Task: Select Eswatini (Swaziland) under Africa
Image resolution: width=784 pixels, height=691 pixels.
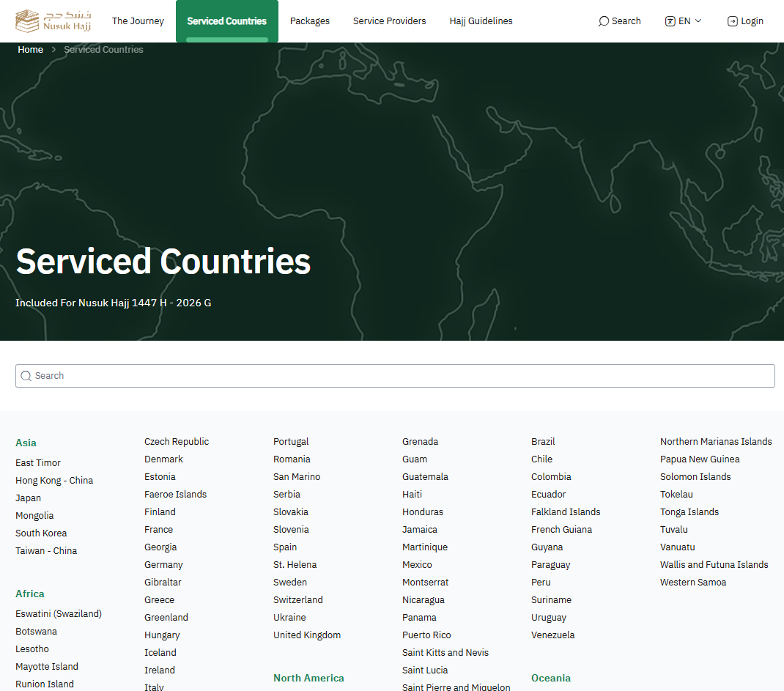Action: [59, 613]
